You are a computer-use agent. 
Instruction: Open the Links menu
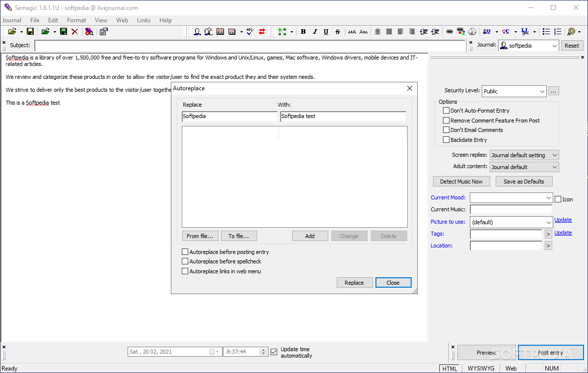[144, 20]
